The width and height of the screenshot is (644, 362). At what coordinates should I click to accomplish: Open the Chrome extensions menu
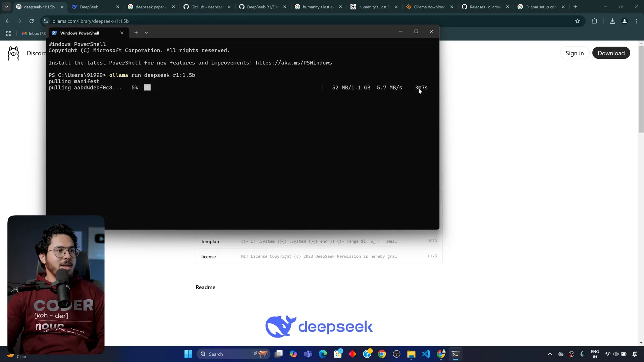click(595, 21)
